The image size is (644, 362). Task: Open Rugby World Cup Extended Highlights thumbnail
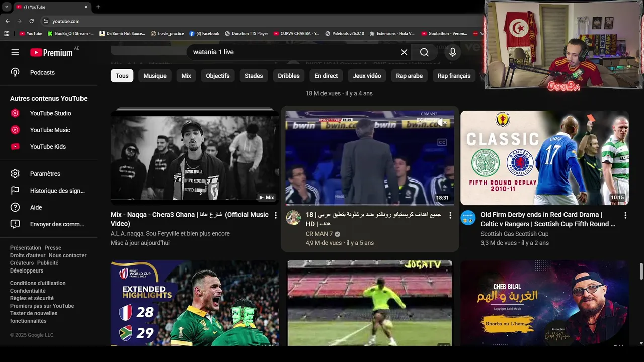coord(195,303)
